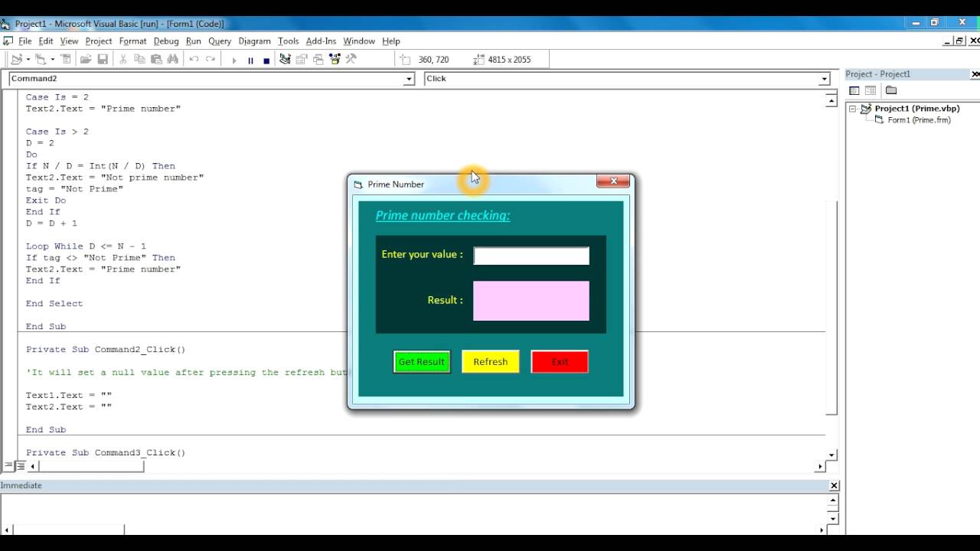Image resolution: width=980 pixels, height=551 pixels.
Task: Open the Debug menu
Action: [166, 41]
